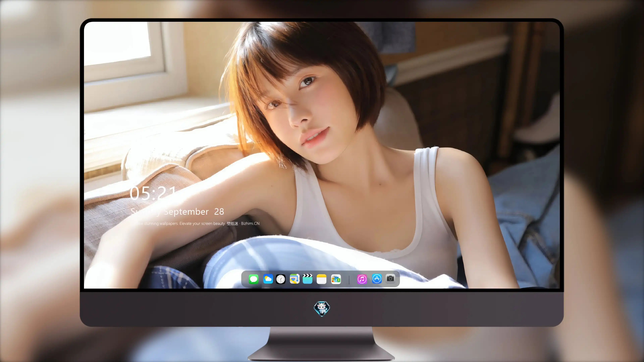
Task: Open the App Store from the dock
Action: [x=377, y=279]
